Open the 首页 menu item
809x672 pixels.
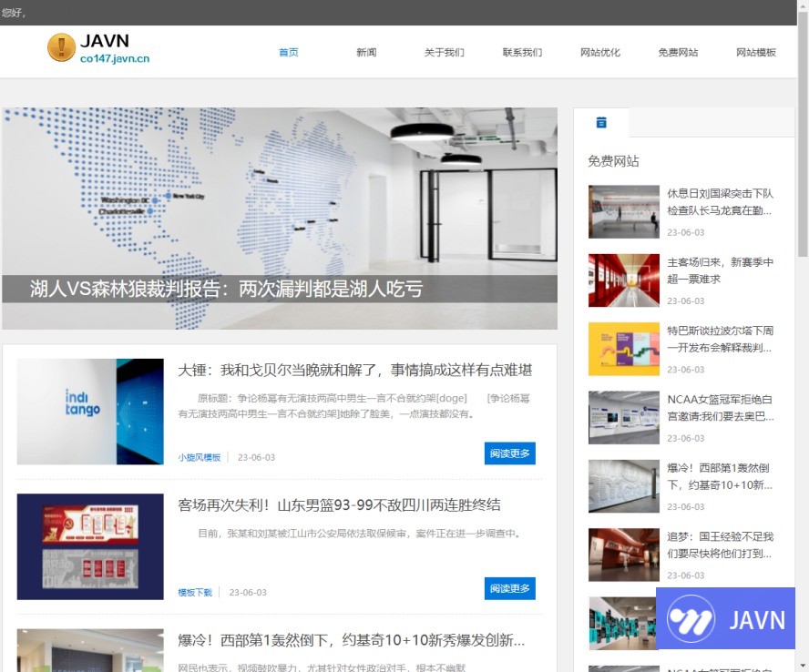tap(289, 52)
